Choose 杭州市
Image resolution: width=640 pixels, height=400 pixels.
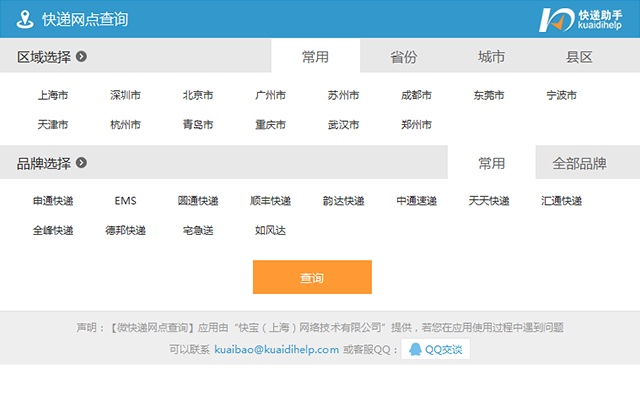(125, 124)
